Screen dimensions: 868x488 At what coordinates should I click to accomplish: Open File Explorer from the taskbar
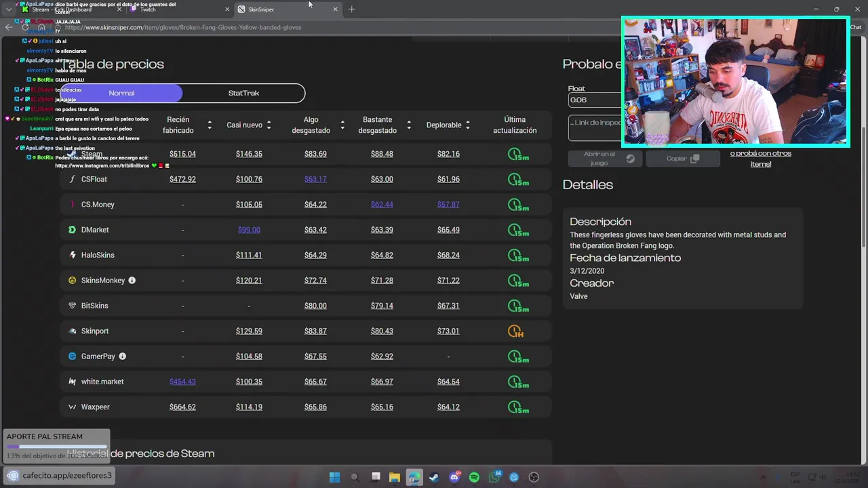[394, 477]
